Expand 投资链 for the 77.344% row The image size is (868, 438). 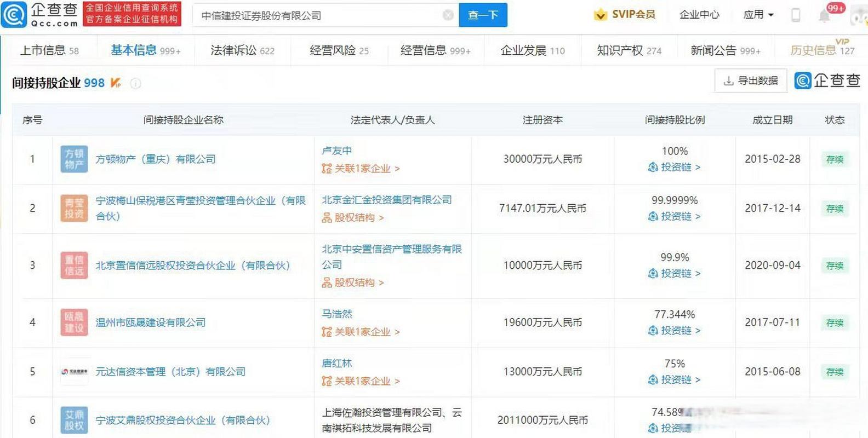click(x=675, y=331)
